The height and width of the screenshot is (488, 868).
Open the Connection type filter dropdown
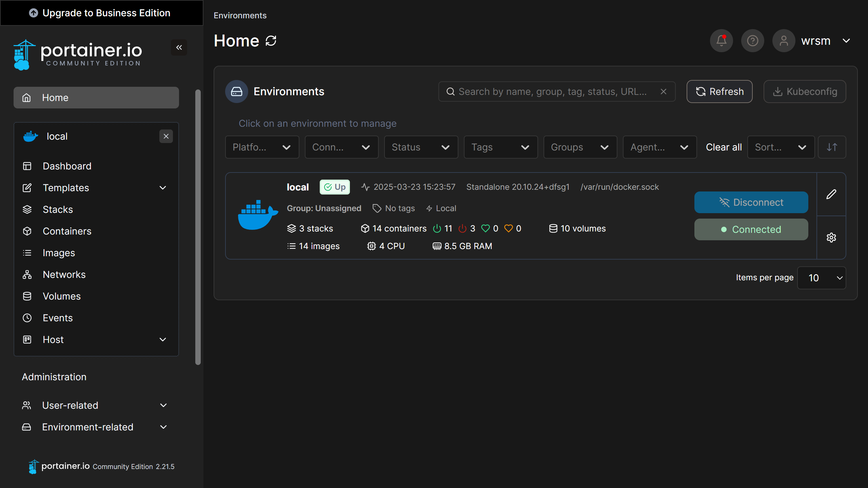[x=341, y=147]
